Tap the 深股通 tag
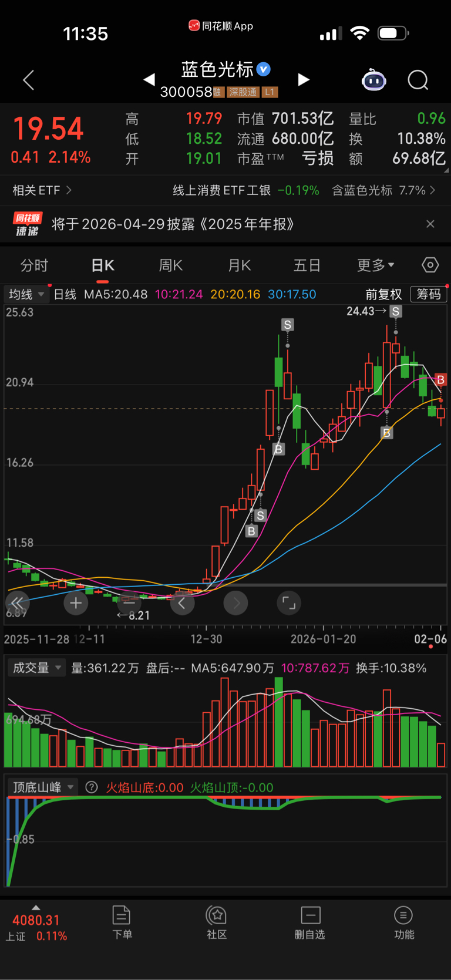This screenshot has width=451, height=980. tap(243, 92)
